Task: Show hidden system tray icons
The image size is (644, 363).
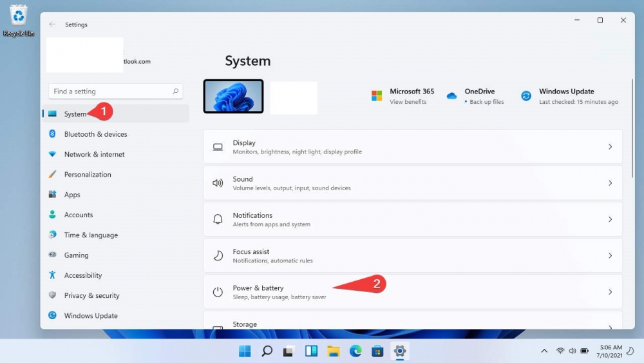Action: pyautogui.click(x=544, y=351)
